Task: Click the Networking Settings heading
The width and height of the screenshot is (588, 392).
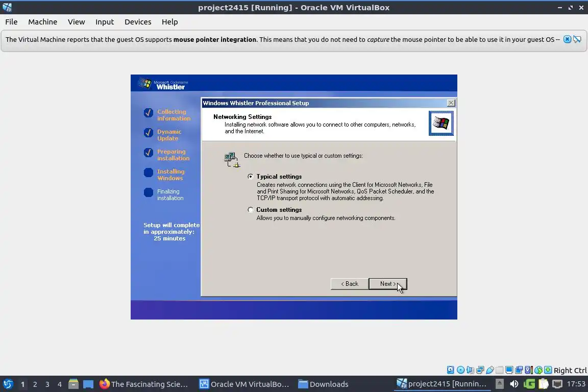Action: pos(242,117)
